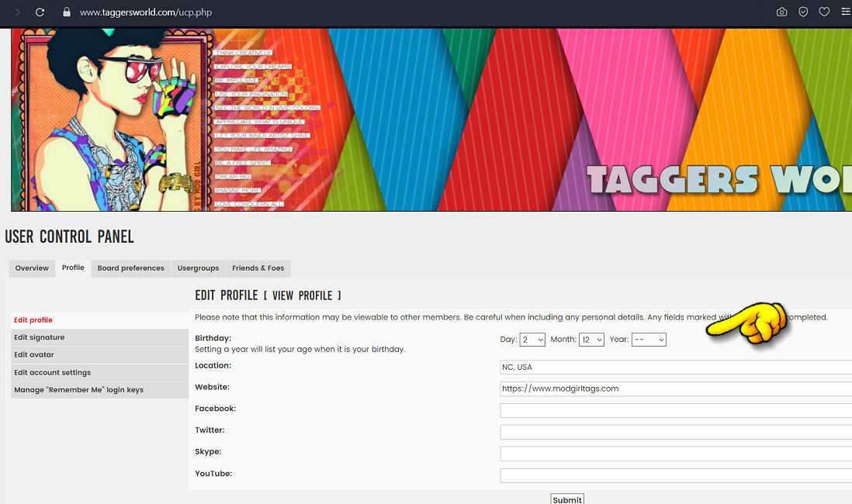This screenshot has height=504, width=852.
Task: Click the 'Setting a year will list your age' text
Action: (x=300, y=349)
